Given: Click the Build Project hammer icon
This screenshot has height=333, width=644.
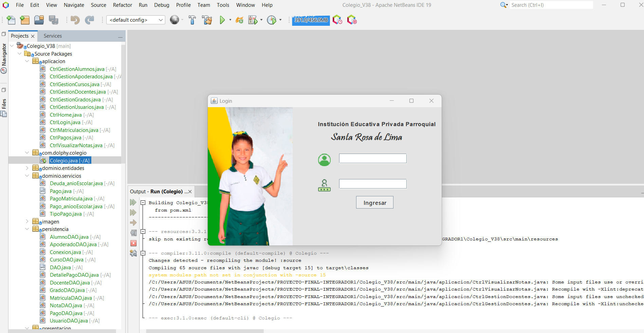Looking at the screenshot, I should pos(192,20).
